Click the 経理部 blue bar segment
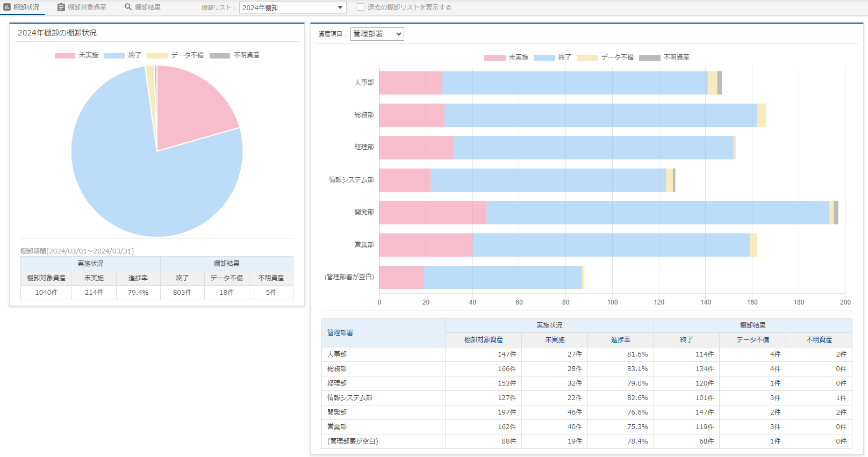 click(x=593, y=148)
